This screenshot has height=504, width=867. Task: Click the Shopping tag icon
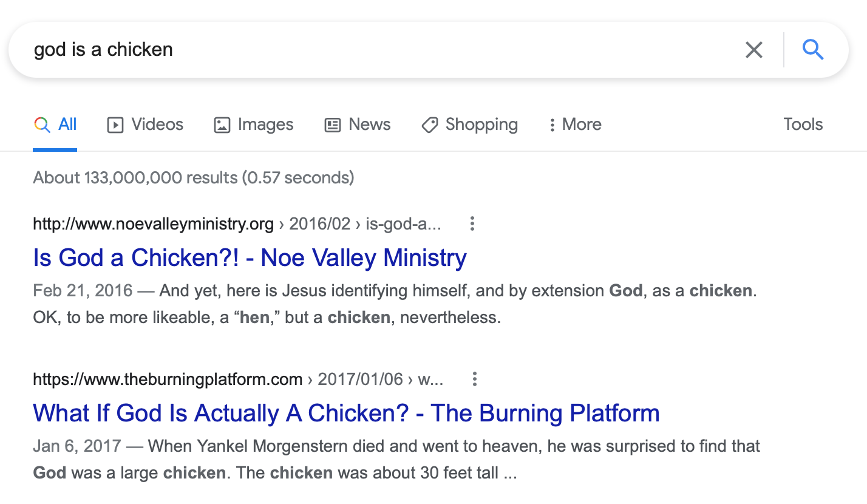click(x=430, y=125)
